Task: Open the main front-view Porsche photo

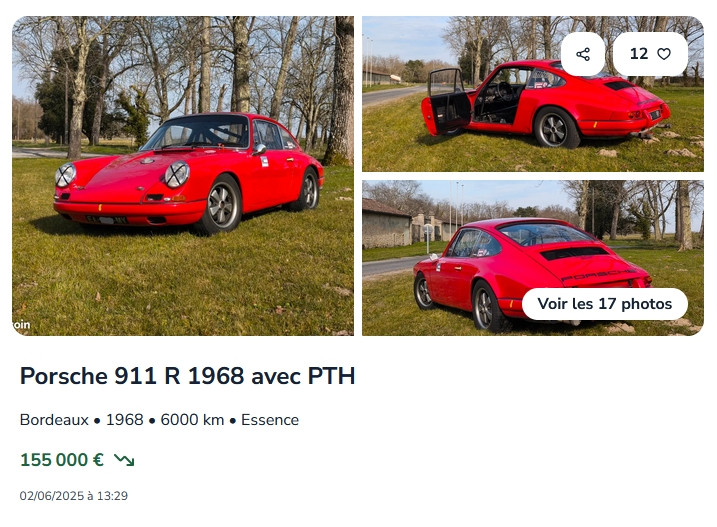Action: (183, 176)
